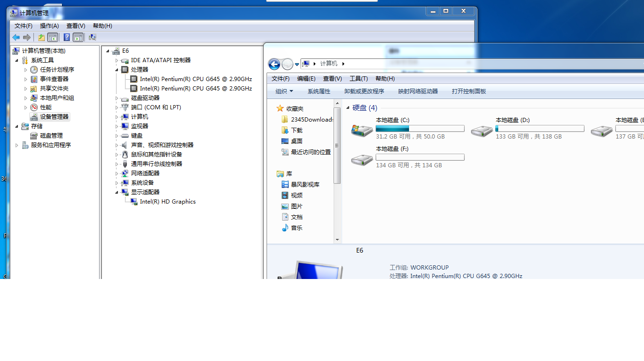Screen dimensions: 644x361
Task: Click 卸载或更改程序 in Explorer toolbar
Action: pos(364,91)
